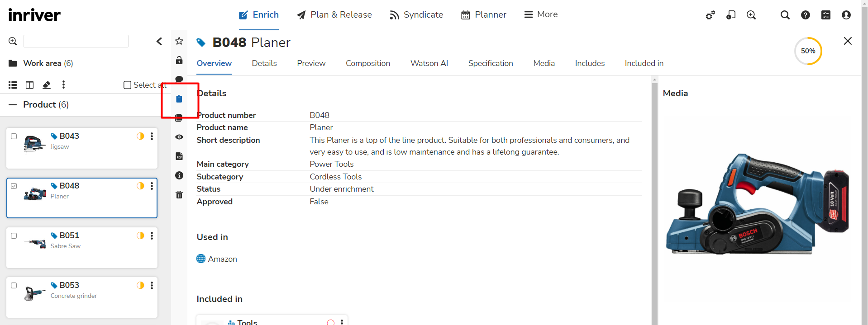Viewport: 868px width, 325px height.
Task: Click the create new entity icon
Action: point(731,15)
